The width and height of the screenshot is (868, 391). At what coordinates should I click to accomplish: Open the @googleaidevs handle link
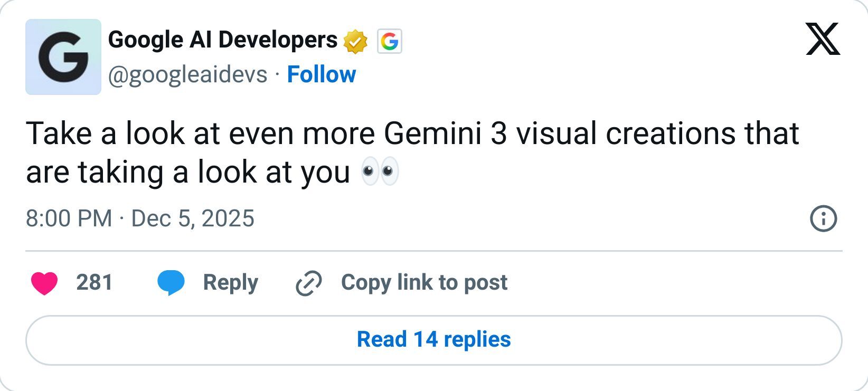pos(187,75)
